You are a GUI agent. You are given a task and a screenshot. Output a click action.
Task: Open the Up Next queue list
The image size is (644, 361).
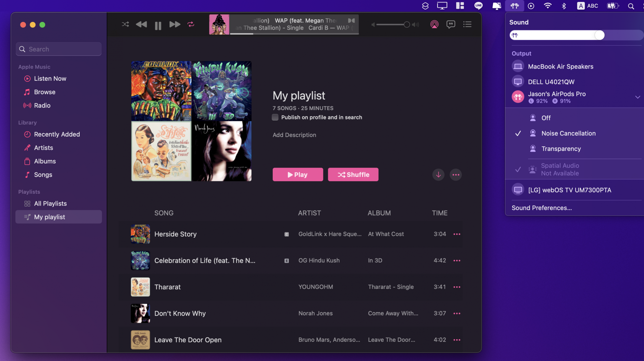(x=467, y=24)
